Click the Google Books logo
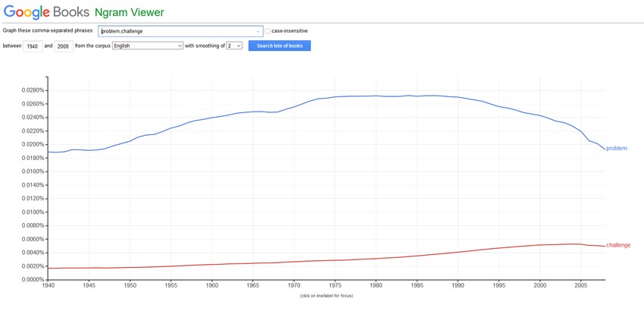The width and height of the screenshot is (644, 327). [47, 12]
